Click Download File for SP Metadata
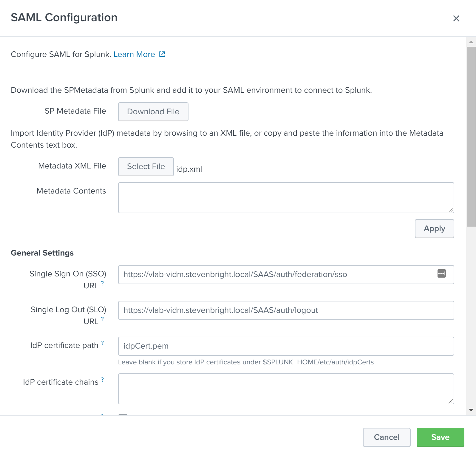The height and width of the screenshot is (458, 476). tap(153, 112)
